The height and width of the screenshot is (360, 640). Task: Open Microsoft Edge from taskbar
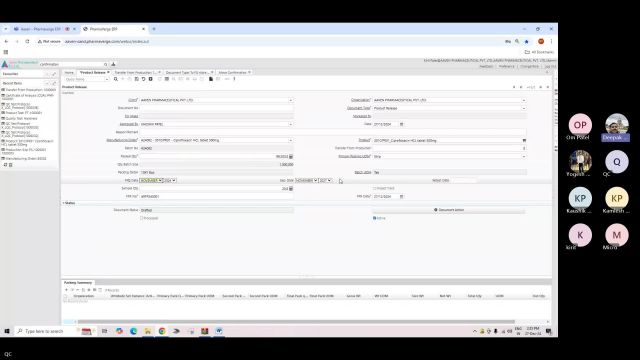click(133, 331)
